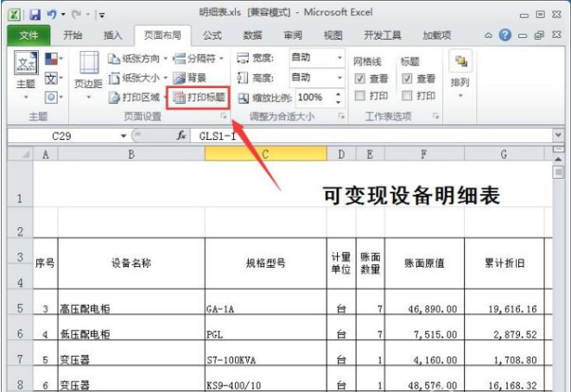Viewport: 571px width, 392px height.
Task: Select column B header
Action: tap(131, 154)
